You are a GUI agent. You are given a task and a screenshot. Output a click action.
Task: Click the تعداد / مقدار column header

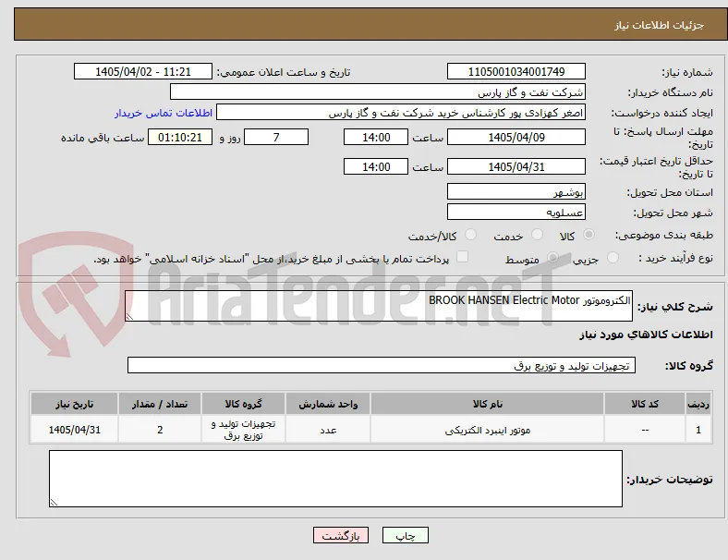[x=160, y=404]
